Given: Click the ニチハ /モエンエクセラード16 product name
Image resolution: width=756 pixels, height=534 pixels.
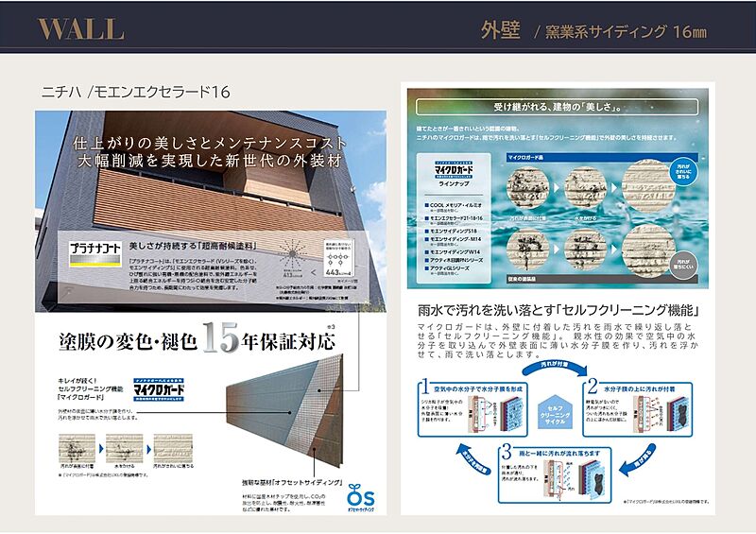Looking at the screenshot, I should coord(135,92).
